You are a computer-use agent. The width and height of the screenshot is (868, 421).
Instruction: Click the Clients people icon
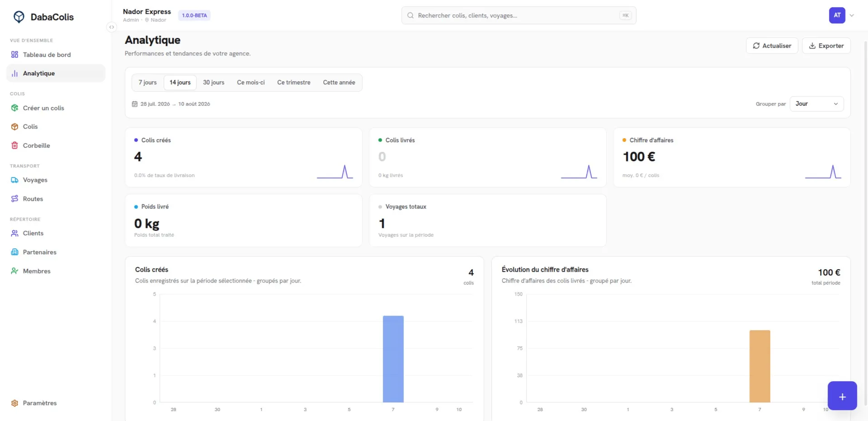[14, 233]
